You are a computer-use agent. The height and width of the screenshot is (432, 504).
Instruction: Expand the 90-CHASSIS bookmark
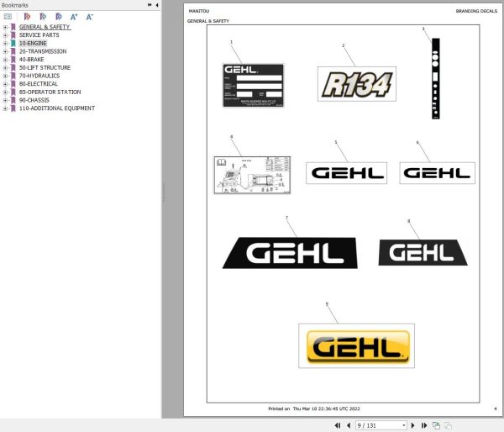5,100
